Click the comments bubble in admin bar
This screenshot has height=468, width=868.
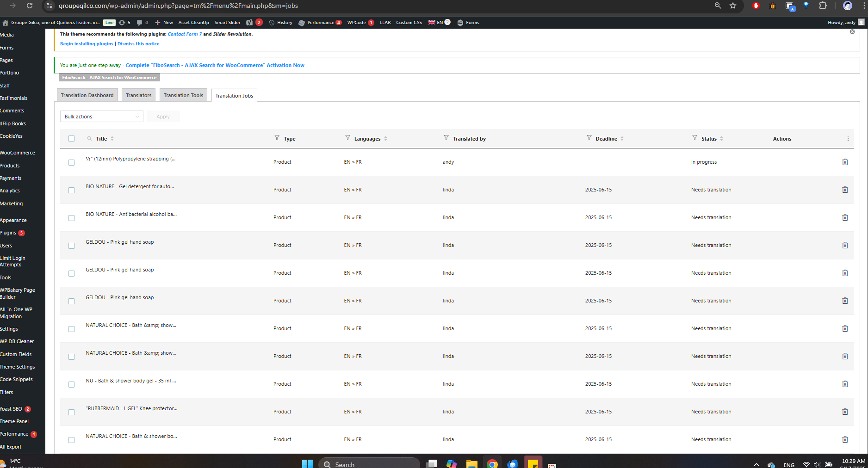(139, 22)
